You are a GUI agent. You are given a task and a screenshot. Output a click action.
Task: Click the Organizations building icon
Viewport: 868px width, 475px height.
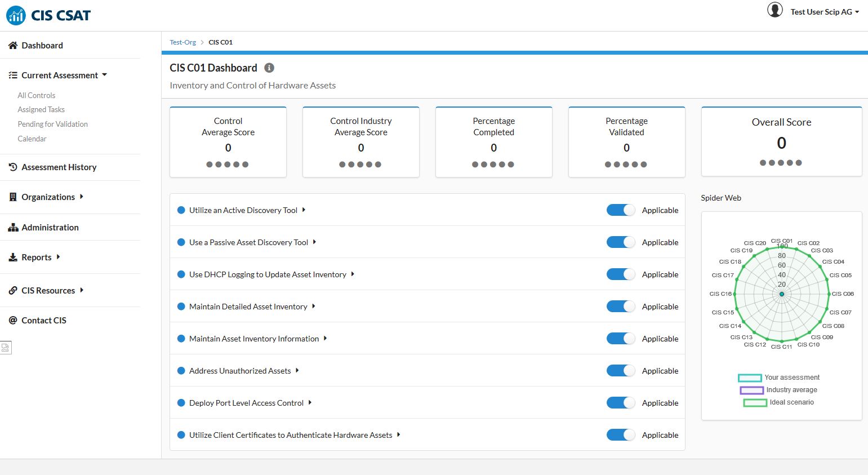tap(13, 197)
